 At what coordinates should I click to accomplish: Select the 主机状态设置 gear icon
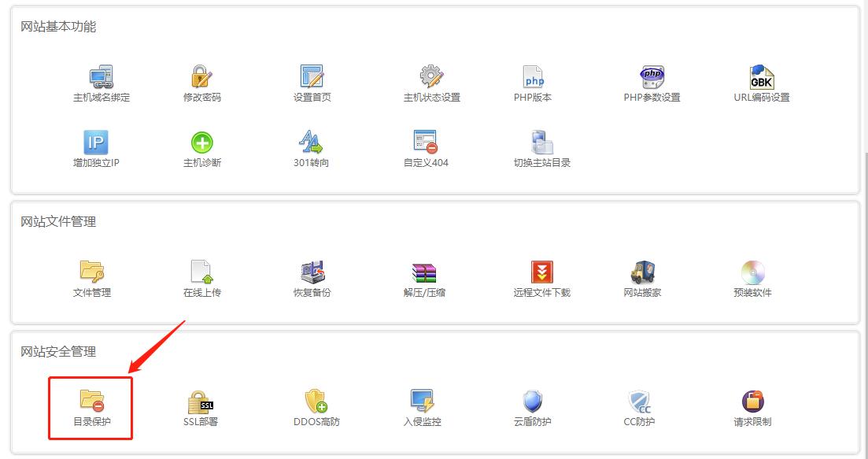pyautogui.click(x=431, y=77)
